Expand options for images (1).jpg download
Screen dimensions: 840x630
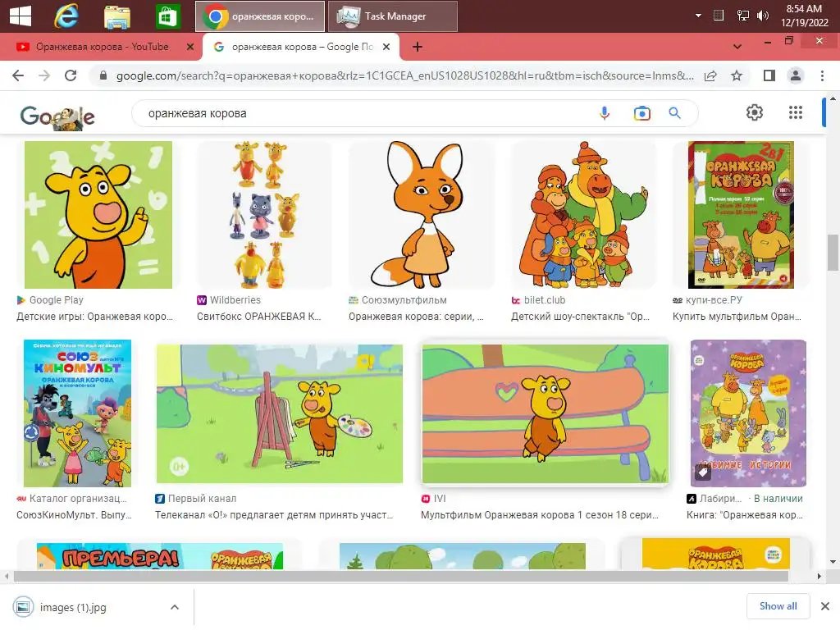174,608
